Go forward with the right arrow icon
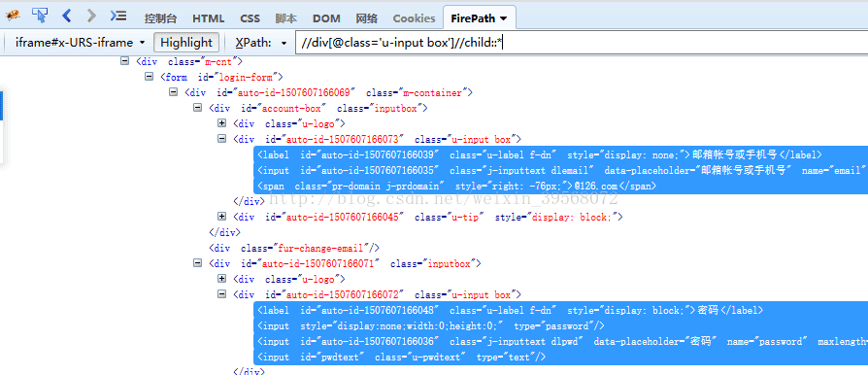Screen dimensions: 868x375 click(x=91, y=16)
